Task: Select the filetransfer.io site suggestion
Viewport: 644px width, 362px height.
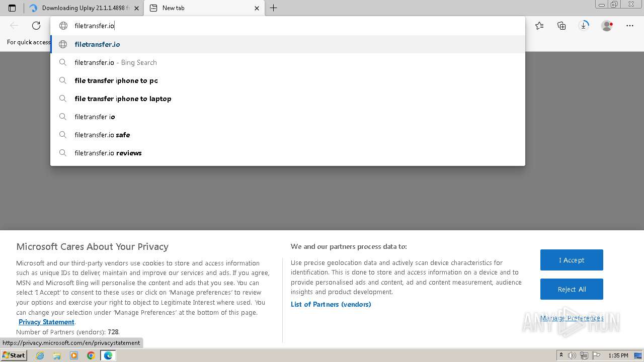Action: pos(288,44)
